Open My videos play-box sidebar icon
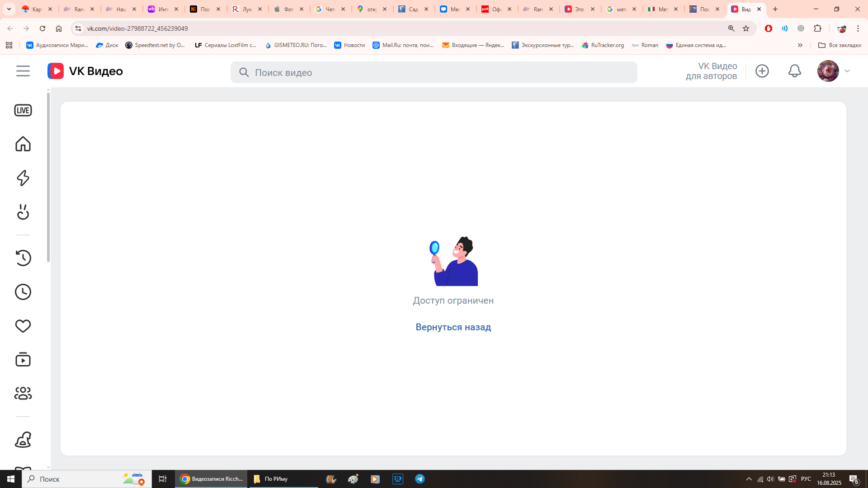Viewport: 868px width, 488px height. pos(23,360)
